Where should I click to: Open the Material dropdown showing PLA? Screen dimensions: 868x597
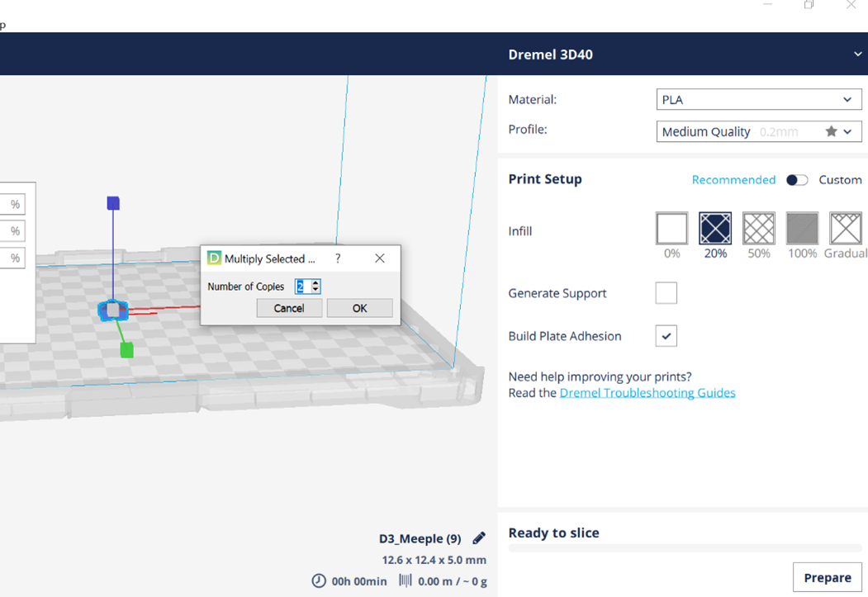coord(759,100)
